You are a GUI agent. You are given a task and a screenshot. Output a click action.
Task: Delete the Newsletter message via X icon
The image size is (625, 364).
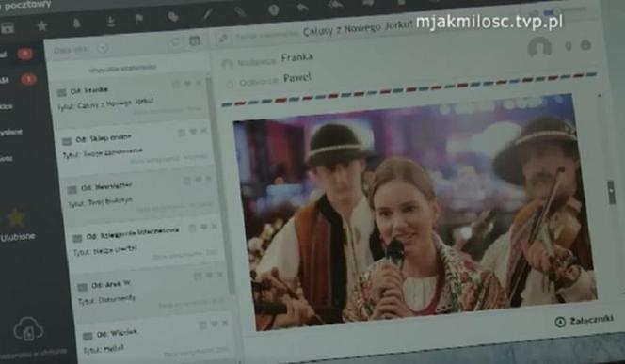point(208,179)
